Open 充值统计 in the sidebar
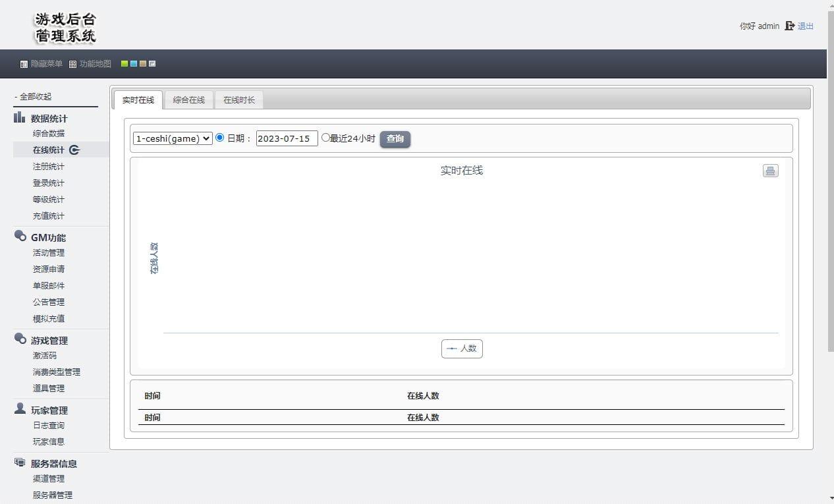 point(49,216)
